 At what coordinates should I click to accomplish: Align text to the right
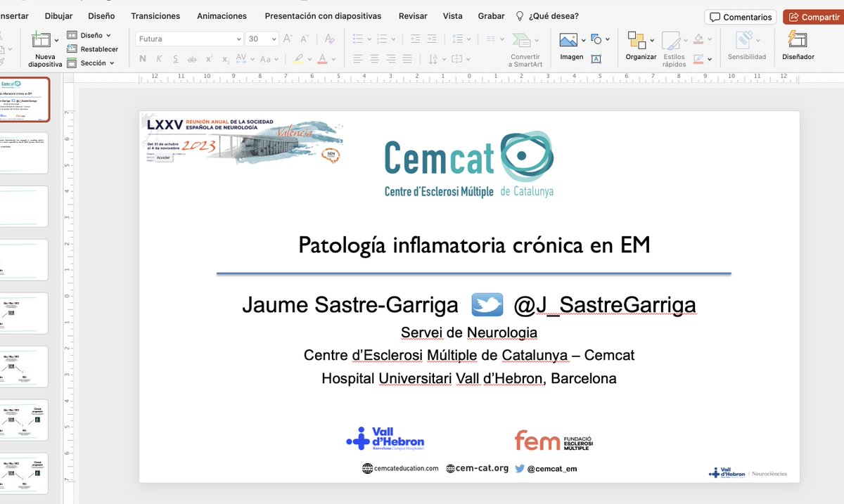coord(390,59)
